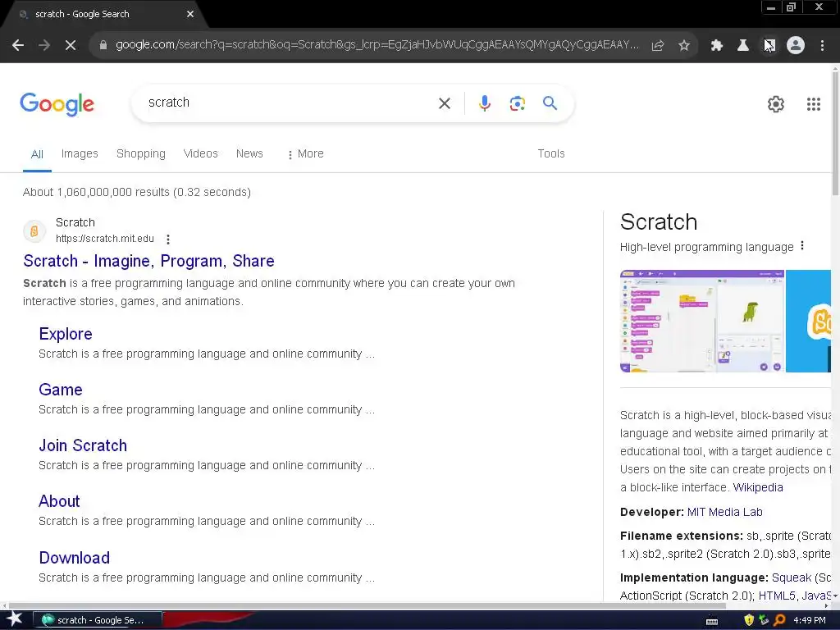Start voice search with microphone
This screenshot has height=630, width=840.
click(x=485, y=103)
